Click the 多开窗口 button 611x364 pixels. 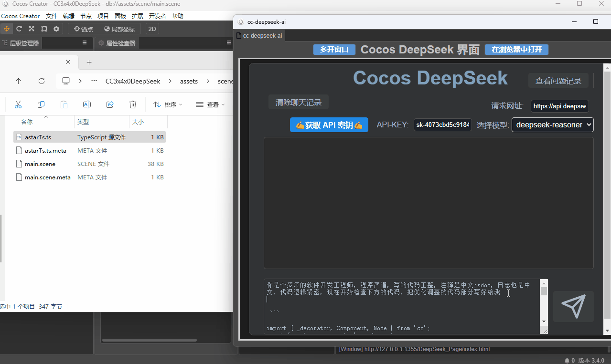(x=334, y=50)
